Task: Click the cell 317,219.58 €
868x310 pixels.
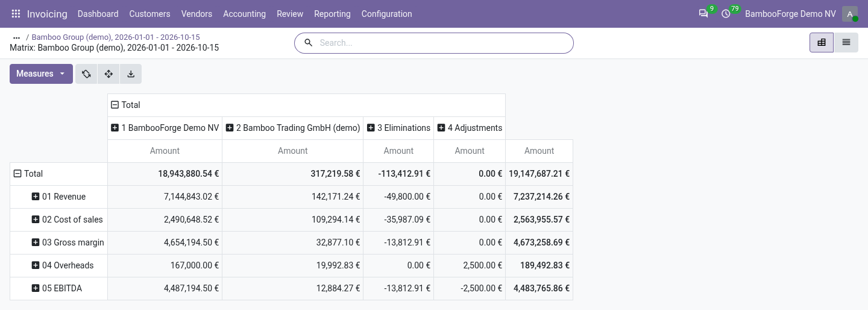Action: coord(292,174)
